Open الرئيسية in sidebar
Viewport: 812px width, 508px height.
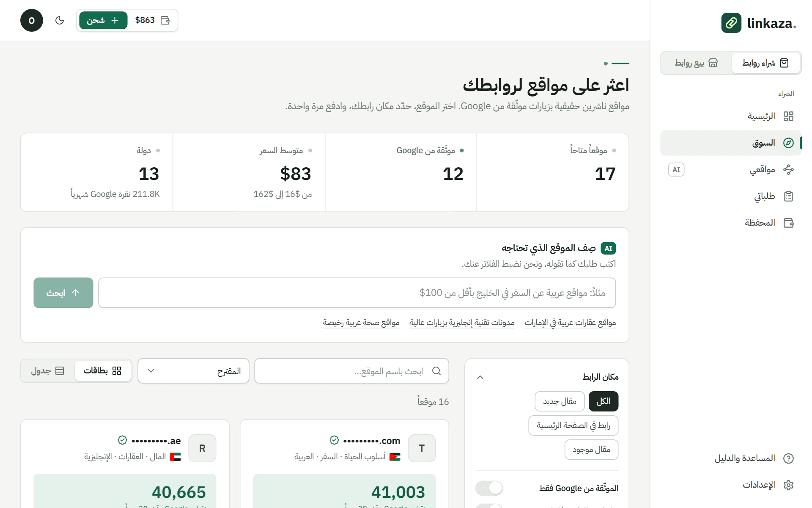pos(731,116)
